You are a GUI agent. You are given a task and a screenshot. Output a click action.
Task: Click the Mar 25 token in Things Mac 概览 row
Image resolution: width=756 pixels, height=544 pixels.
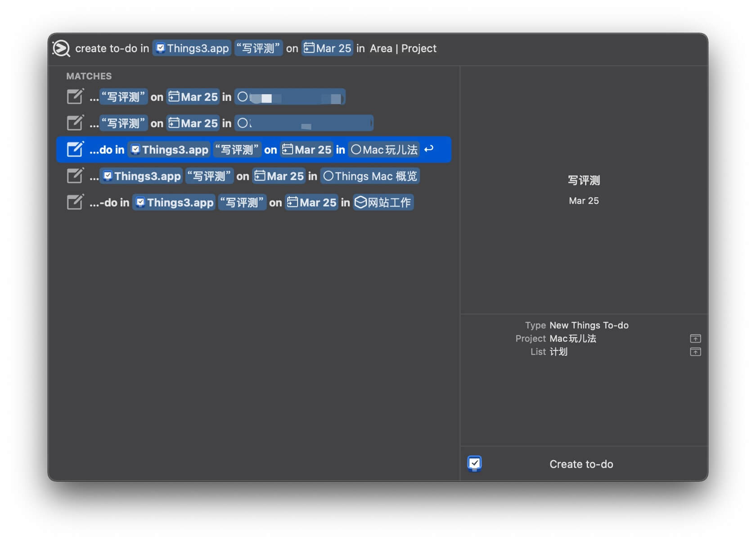point(279,176)
